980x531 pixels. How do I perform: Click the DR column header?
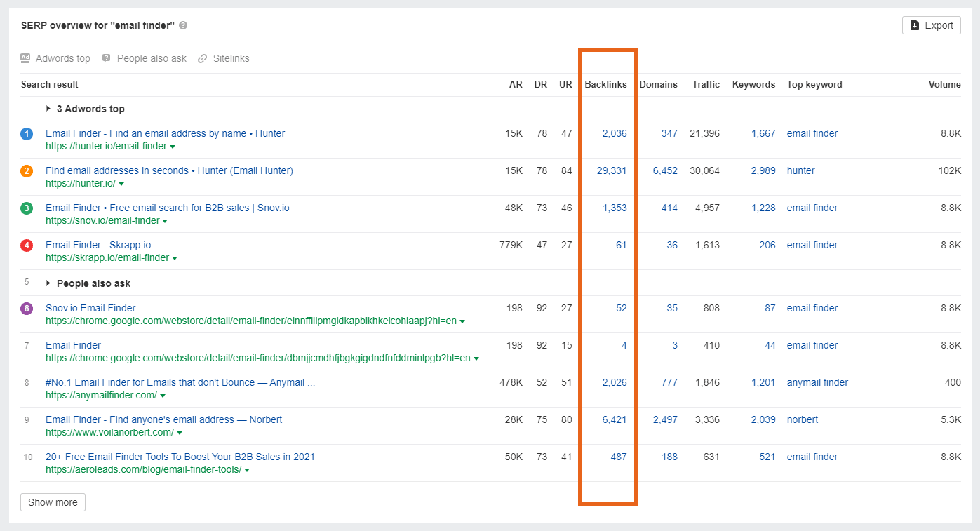point(540,84)
